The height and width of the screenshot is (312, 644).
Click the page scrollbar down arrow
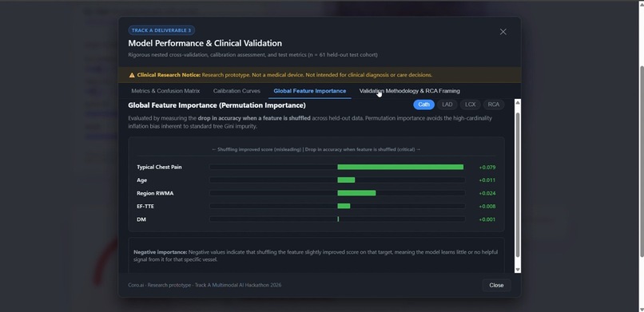[640, 309]
